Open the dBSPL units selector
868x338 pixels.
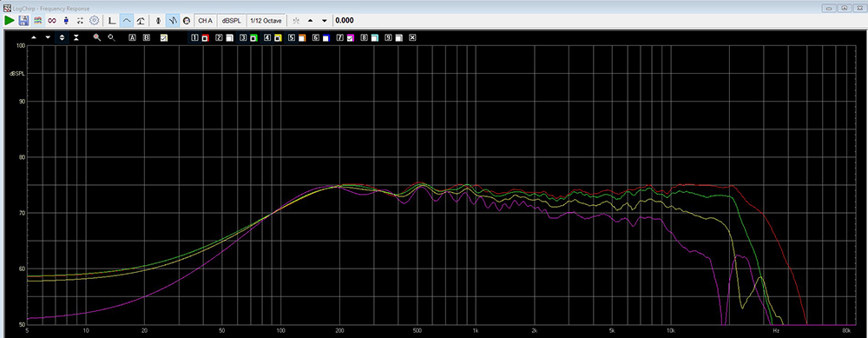[x=232, y=21]
